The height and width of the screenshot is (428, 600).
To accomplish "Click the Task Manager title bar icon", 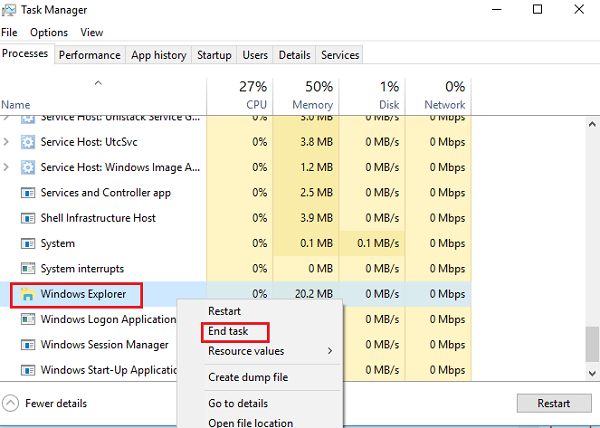I will 9,10.
